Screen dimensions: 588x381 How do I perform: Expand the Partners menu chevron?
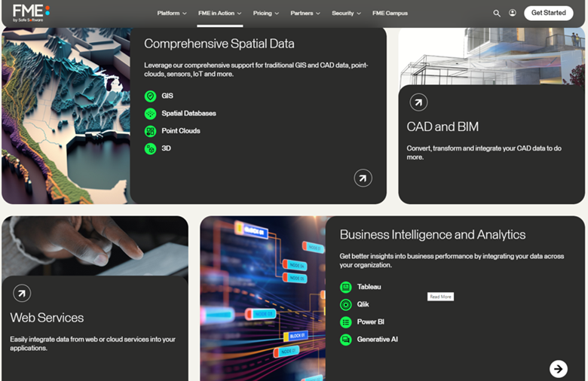(x=318, y=14)
